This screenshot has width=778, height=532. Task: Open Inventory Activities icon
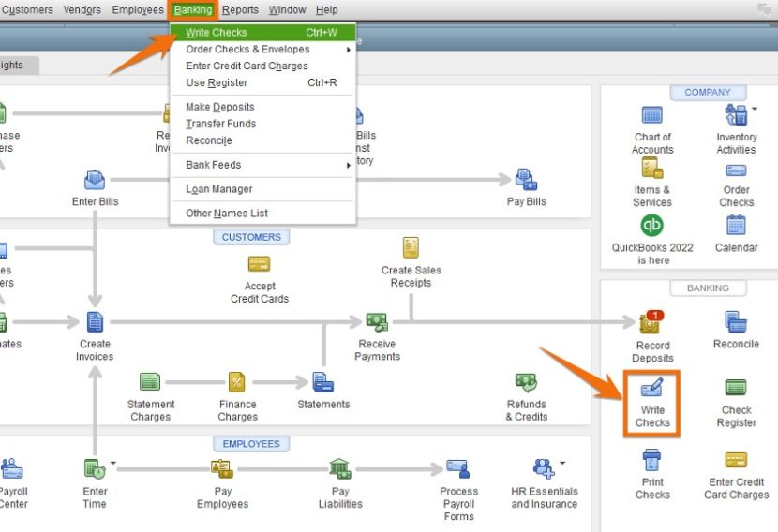[736, 115]
